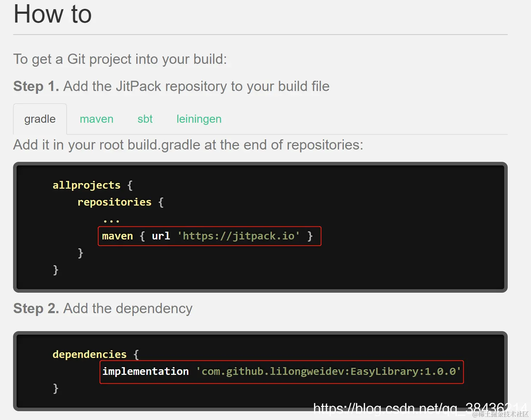The height and width of the screenshot is (420, 531).
Task: Click the 'allprojects {' code line
Action: coord(92,185)
